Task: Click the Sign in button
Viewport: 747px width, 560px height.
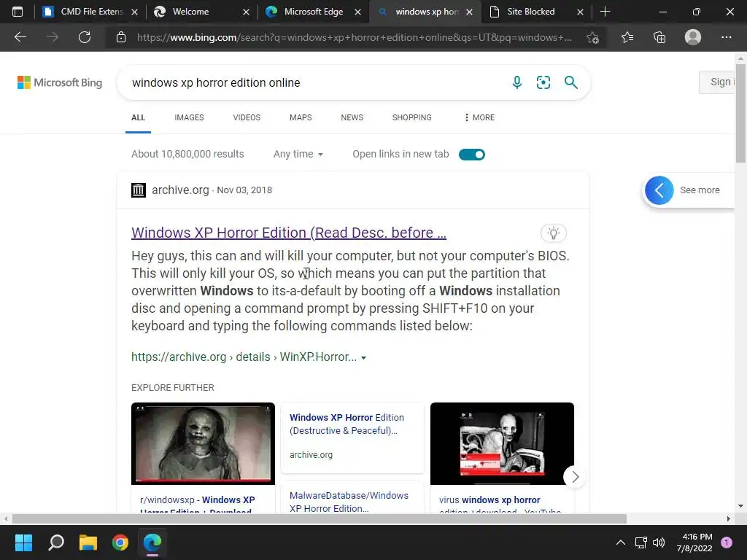Action: tap(717, 82)
